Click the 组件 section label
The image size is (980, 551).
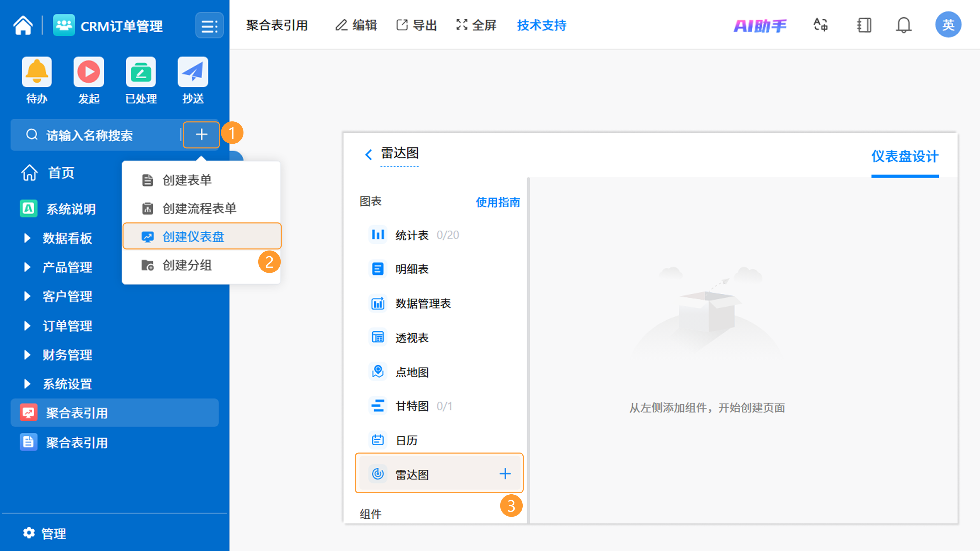(370, 515)
